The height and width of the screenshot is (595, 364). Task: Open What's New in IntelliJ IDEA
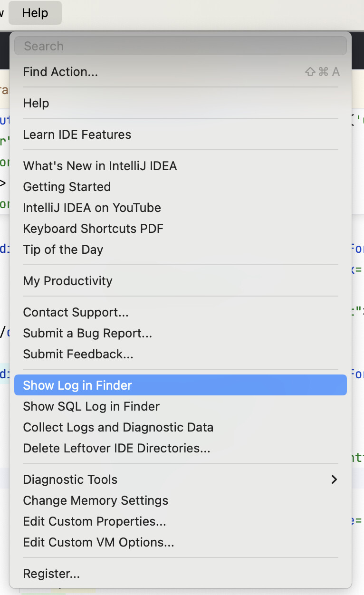[x=100, y=166]
